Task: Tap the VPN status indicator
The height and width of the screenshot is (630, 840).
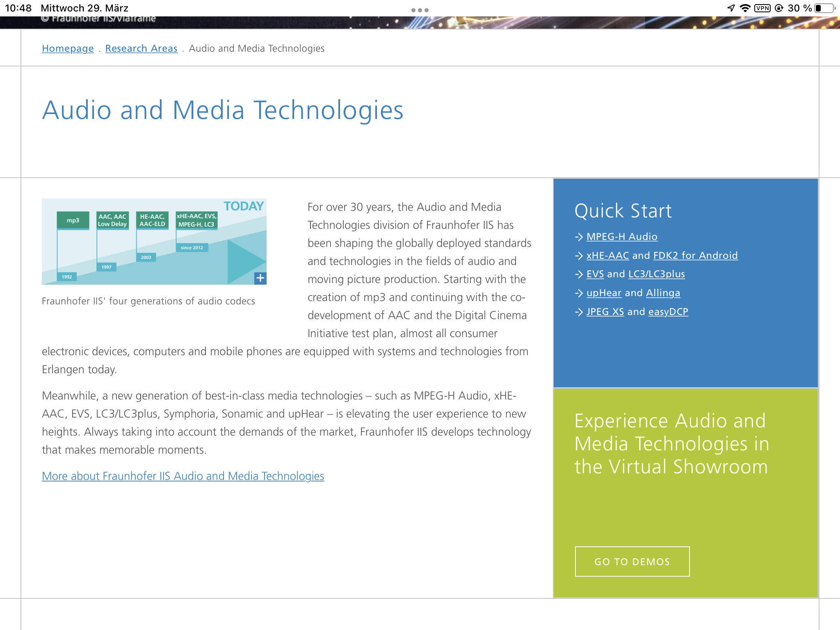Action: pos(762,8)
